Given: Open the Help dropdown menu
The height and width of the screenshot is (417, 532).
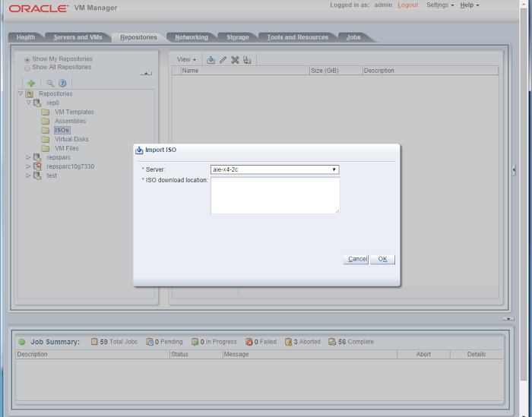Looking at the screenshot, I should 470,5.
